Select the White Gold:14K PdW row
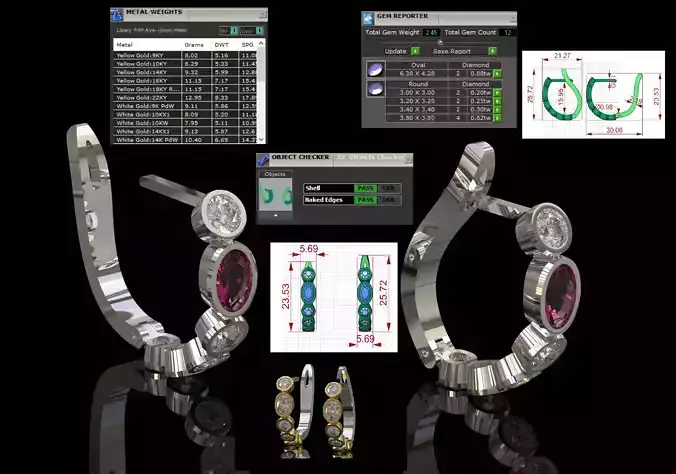This screenshot has width=676, height=474. coord(185,140)
